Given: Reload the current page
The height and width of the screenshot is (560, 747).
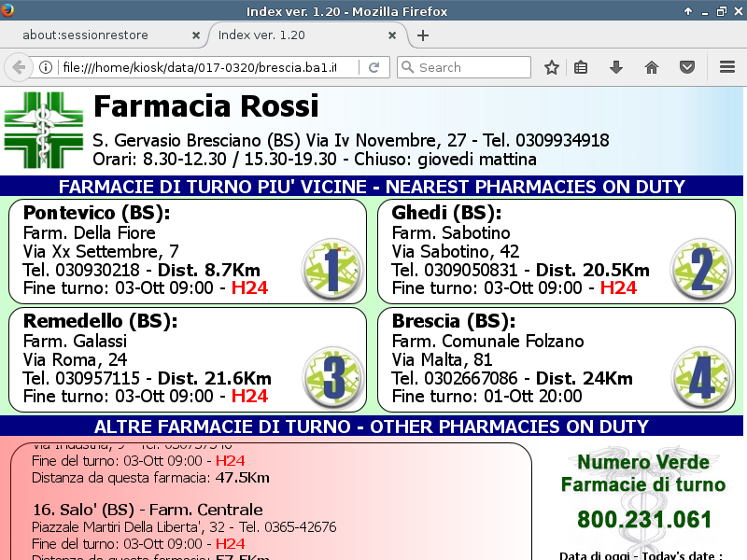Looking at the screenshot, I should point(374,67).
